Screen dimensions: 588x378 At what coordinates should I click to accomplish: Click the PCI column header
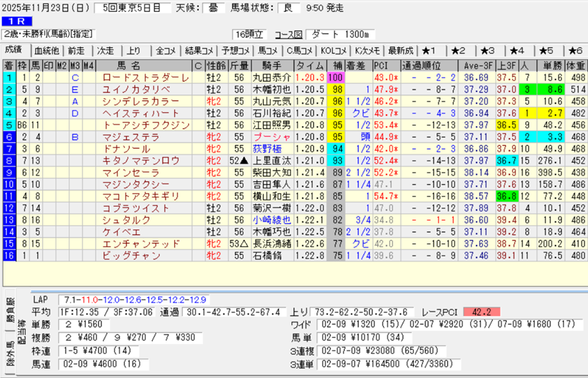coord(382,66)
